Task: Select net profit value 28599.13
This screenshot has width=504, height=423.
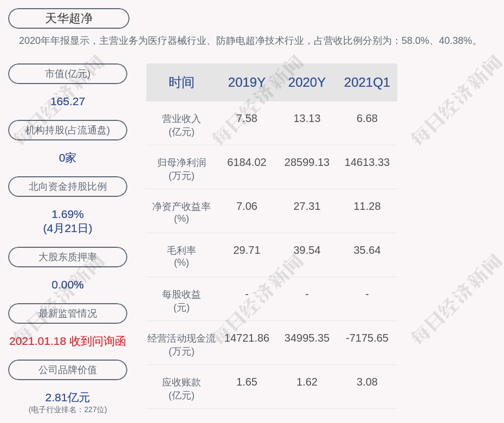Action: [x=307, y=162]
